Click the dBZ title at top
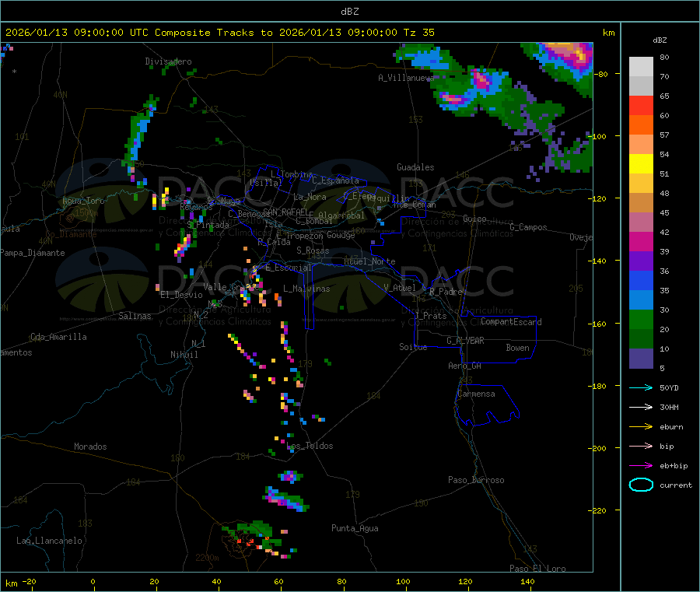 point(349,11)
